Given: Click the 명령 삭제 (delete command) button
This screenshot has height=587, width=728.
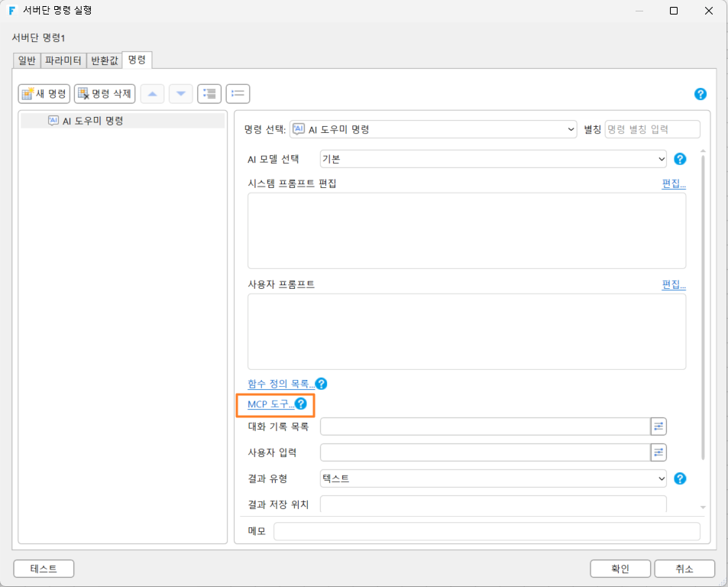Looking at the screenshot, I should click(105, 94).
